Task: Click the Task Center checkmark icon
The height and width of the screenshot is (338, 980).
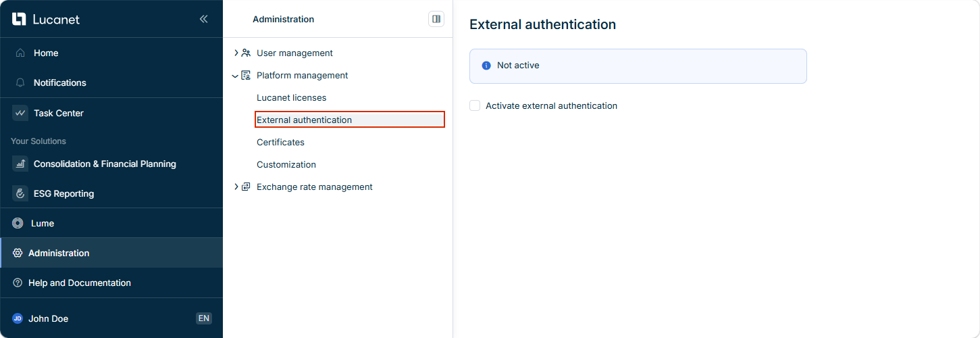Action: click(x=20, y=113)
